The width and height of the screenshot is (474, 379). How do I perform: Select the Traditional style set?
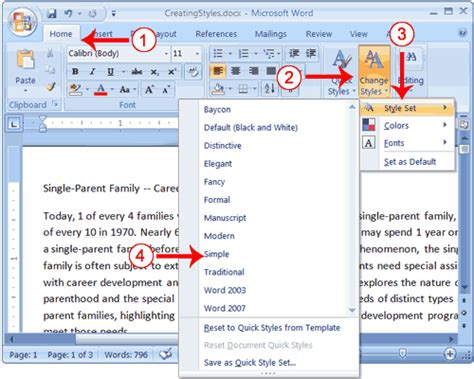[x=224, y=272]
